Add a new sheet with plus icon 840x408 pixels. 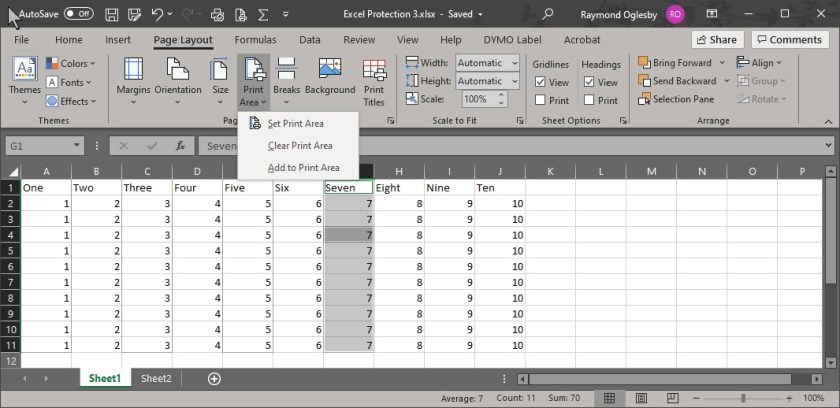(214, 379)
